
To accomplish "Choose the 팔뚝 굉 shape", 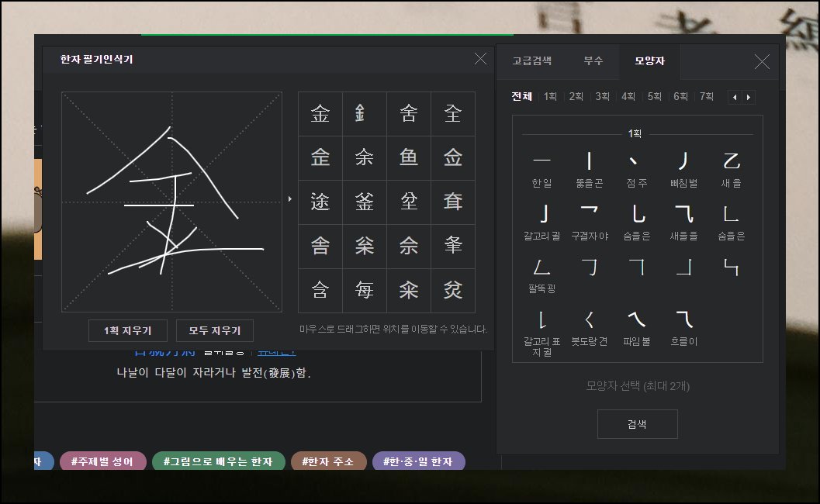I will tap(541, 274).
